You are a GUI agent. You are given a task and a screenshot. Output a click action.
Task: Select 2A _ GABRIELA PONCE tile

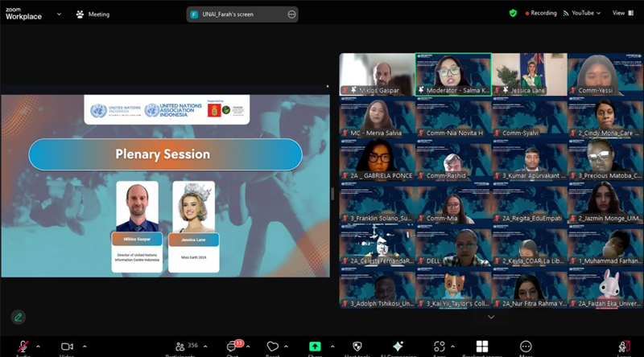(377, 160)
